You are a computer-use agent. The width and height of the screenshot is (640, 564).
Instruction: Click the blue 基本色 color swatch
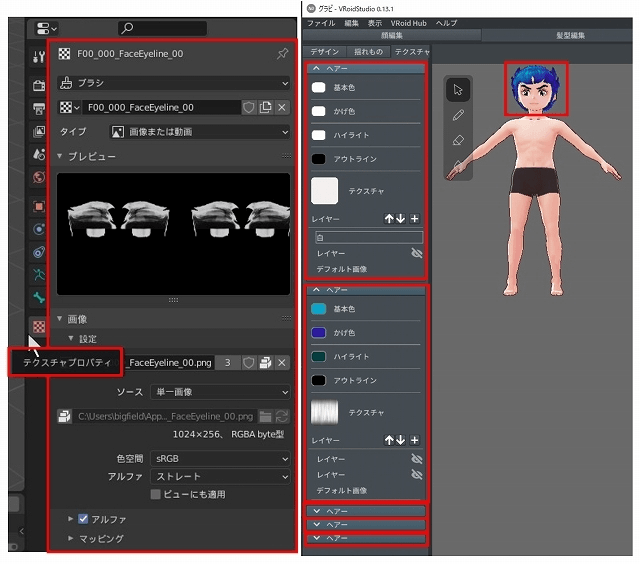click(318, 309)
